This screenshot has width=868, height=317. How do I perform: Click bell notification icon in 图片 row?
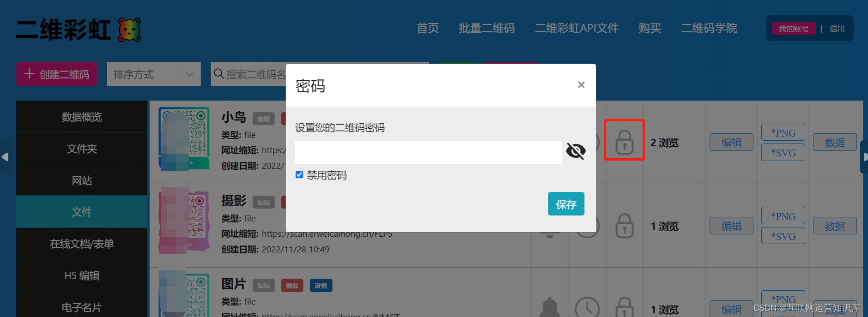tap(550, 307)
